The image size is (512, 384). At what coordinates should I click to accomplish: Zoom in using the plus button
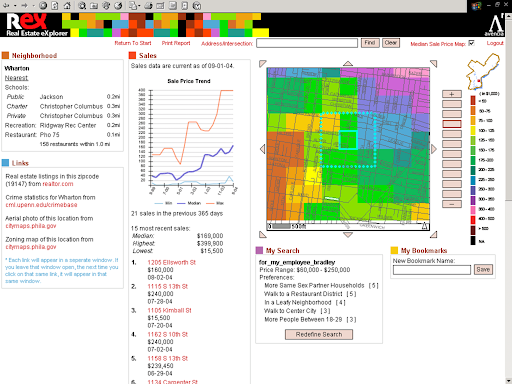pyautogui.click(x=452, y=94)
